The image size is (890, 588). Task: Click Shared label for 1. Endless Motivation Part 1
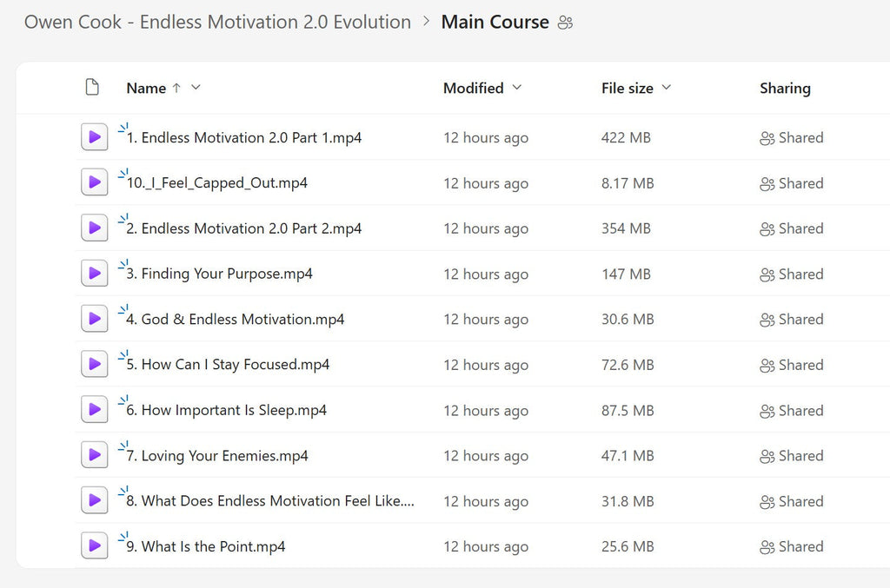(800, 138)
